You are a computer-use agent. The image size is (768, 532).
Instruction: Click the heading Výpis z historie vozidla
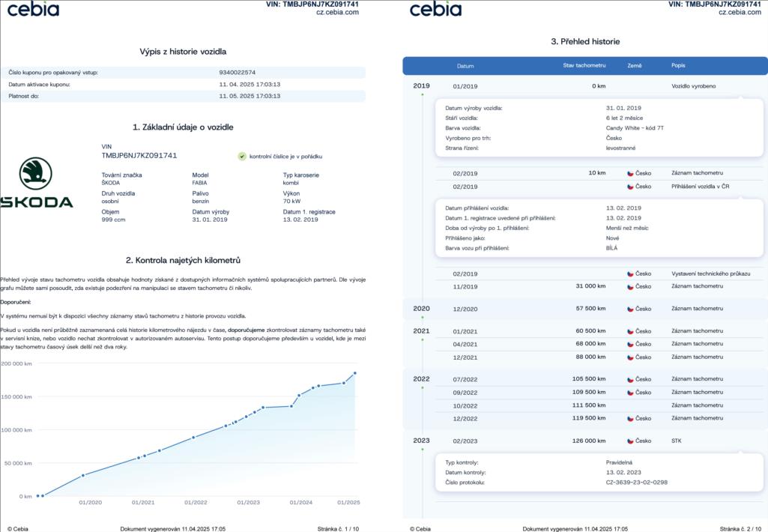pyautogui.click(x=183, y=52)
